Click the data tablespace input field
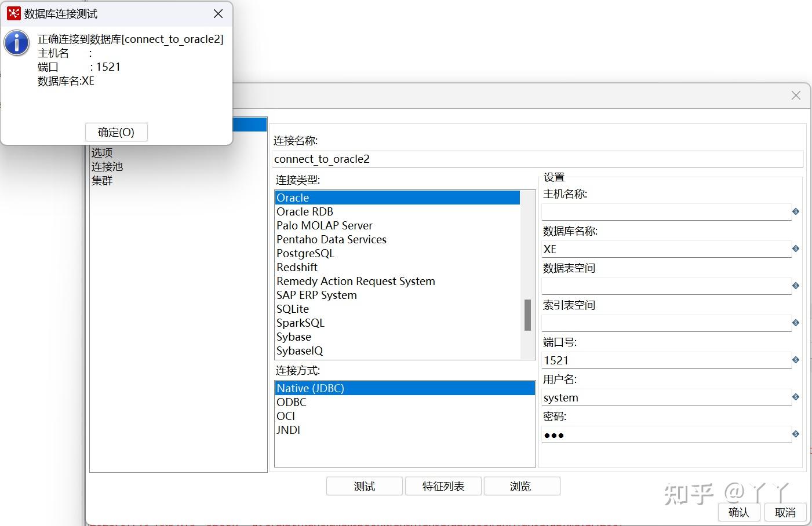Viewport: 812px width, 526px height. 667,286
